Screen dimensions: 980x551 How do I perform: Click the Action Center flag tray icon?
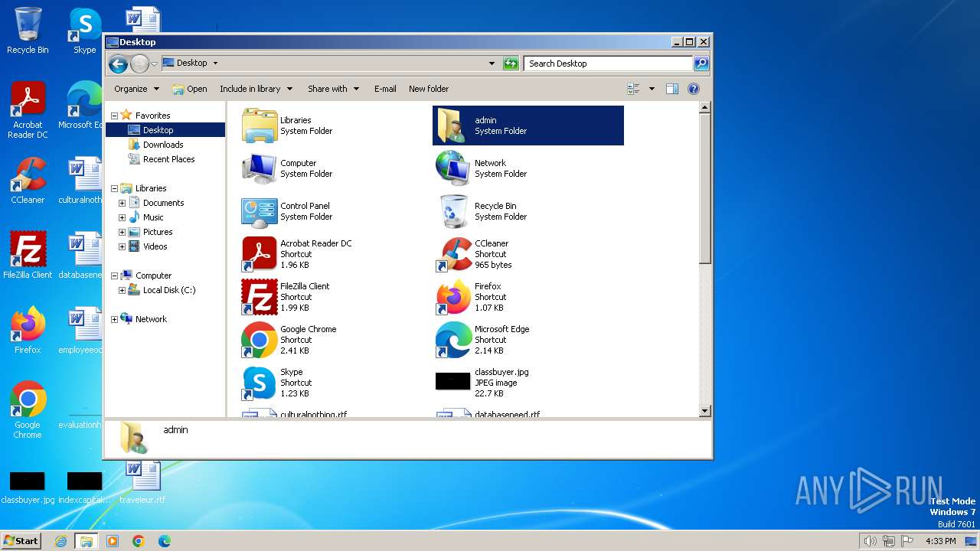click(908, 541)
